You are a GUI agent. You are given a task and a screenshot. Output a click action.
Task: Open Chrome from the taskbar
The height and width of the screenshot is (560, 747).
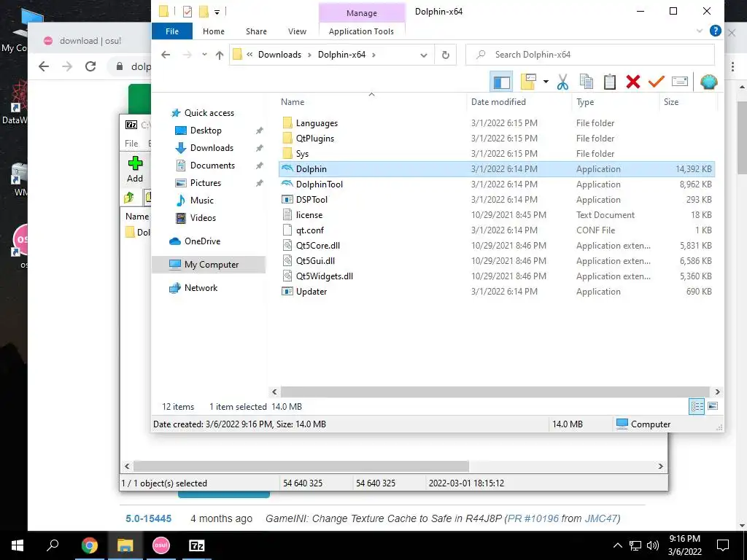point(89,545)
